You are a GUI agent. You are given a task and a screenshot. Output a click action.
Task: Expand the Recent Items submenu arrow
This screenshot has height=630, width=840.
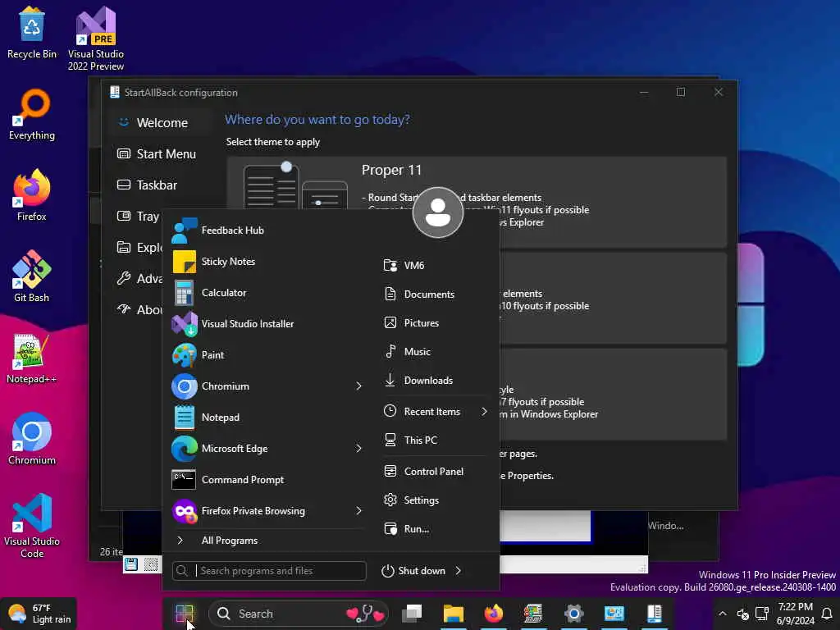point(484,412)
